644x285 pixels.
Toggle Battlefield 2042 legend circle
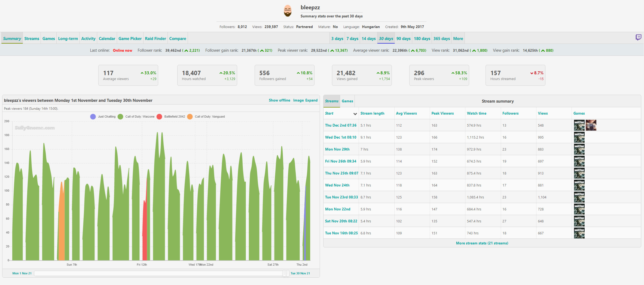point(160,117)
